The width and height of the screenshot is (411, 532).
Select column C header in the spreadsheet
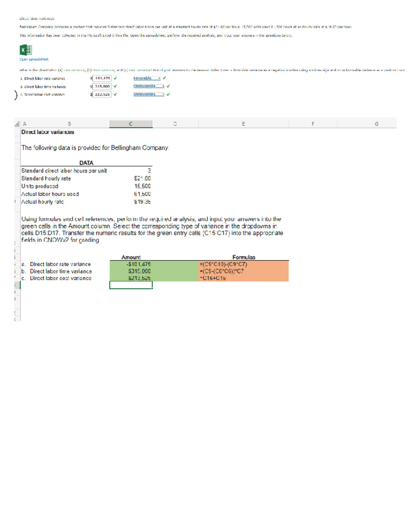pos(131,124)
